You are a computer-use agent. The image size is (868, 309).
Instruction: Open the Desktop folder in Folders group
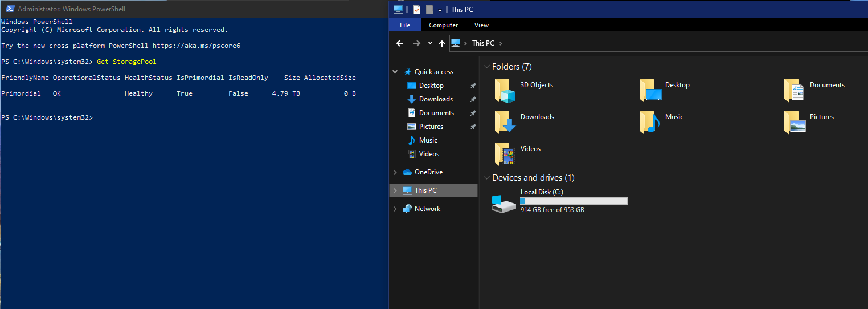[x=650, y=91]
